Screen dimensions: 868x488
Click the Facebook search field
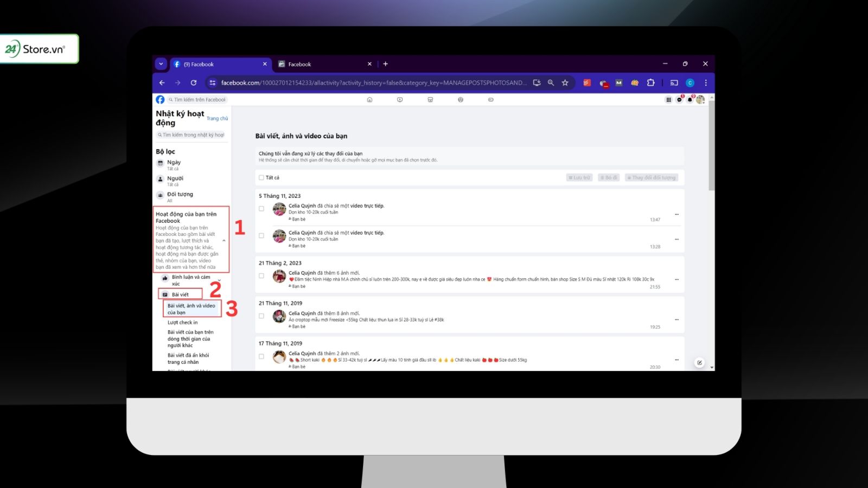197,100
